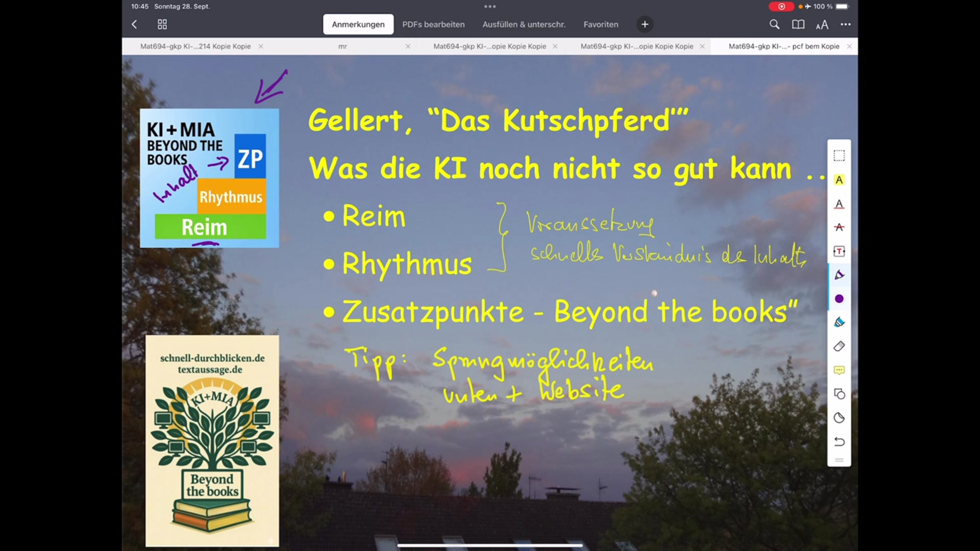Image resolution: width=980 pixels, height=551 pixels.
Task: Undo the last annotation
Action: (x=839, y=442)
